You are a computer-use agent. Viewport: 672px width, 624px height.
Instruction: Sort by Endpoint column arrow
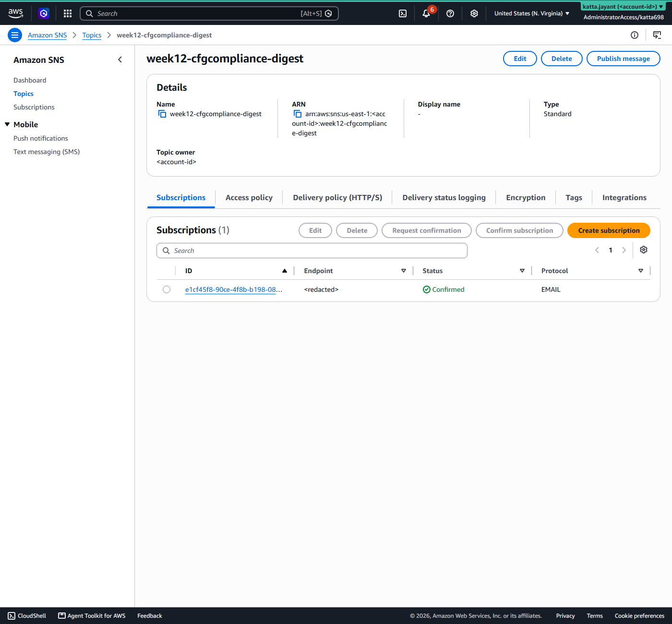click(404, 271)
